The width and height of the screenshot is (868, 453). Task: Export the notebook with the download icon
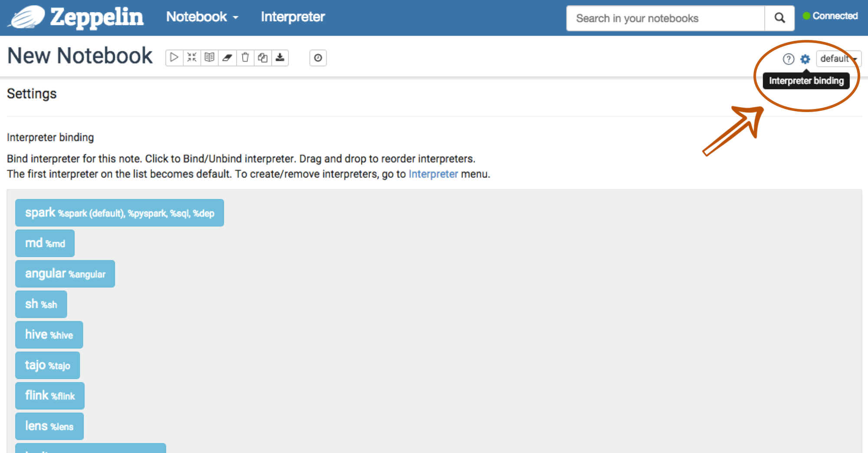tap(280, 58)
